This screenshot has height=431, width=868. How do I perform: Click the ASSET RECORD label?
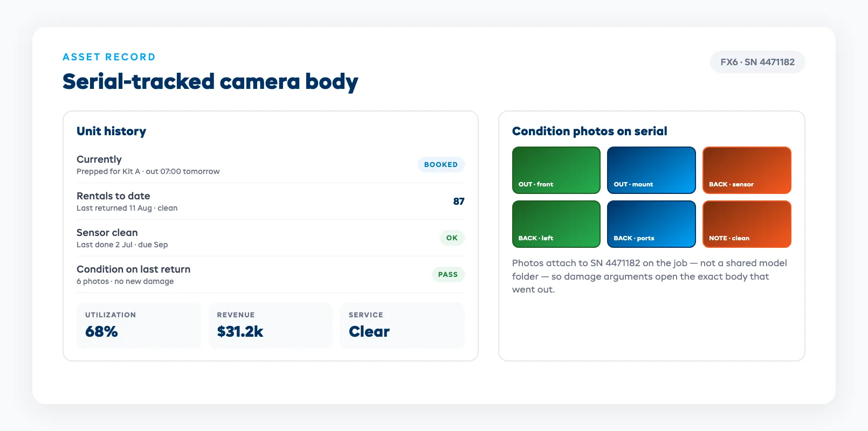point(109,57)
